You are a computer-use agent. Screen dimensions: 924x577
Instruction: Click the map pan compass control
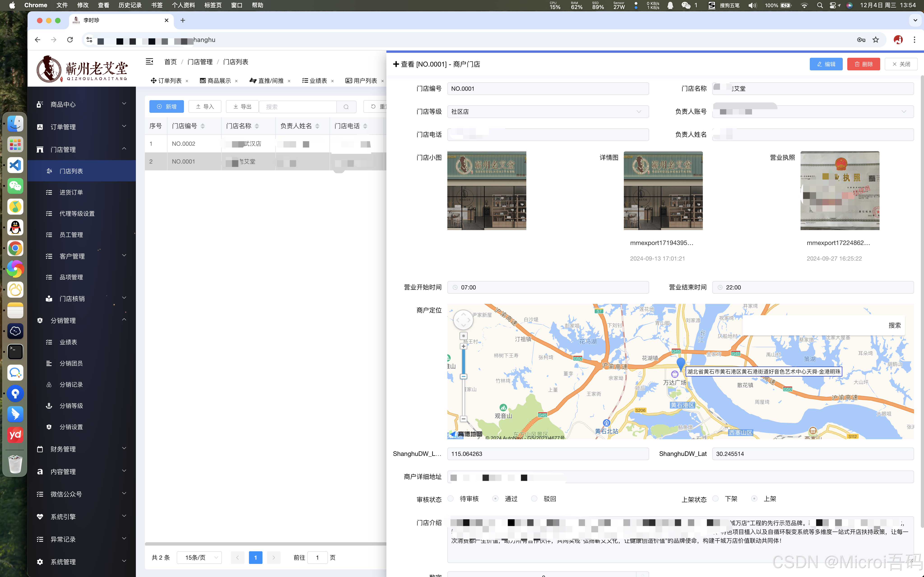(x=463, y=320)
